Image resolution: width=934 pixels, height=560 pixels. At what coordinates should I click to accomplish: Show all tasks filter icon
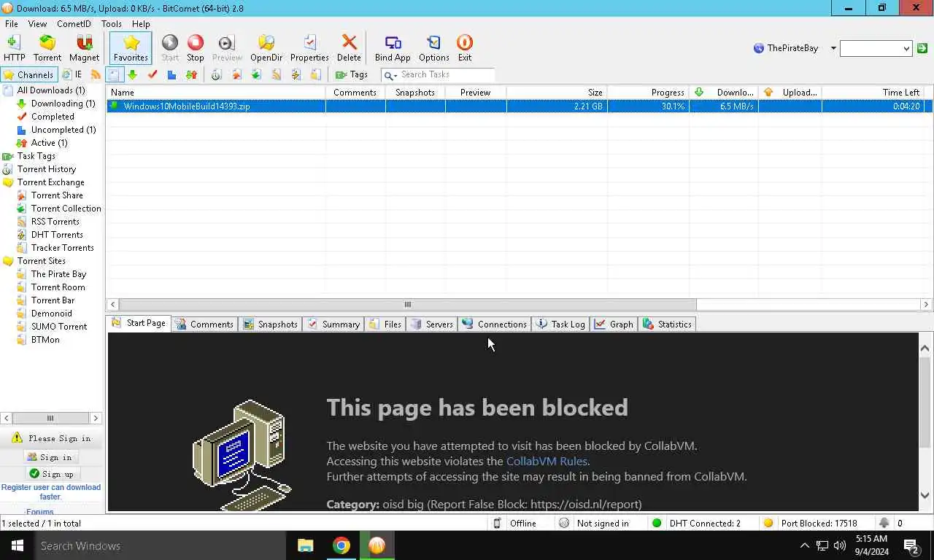pyautogui.click(x=114, y=74)
